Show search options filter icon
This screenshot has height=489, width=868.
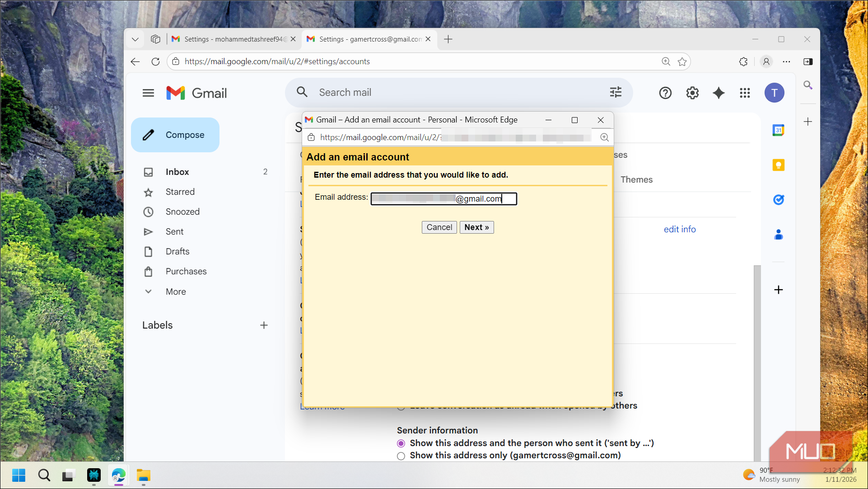616,93
